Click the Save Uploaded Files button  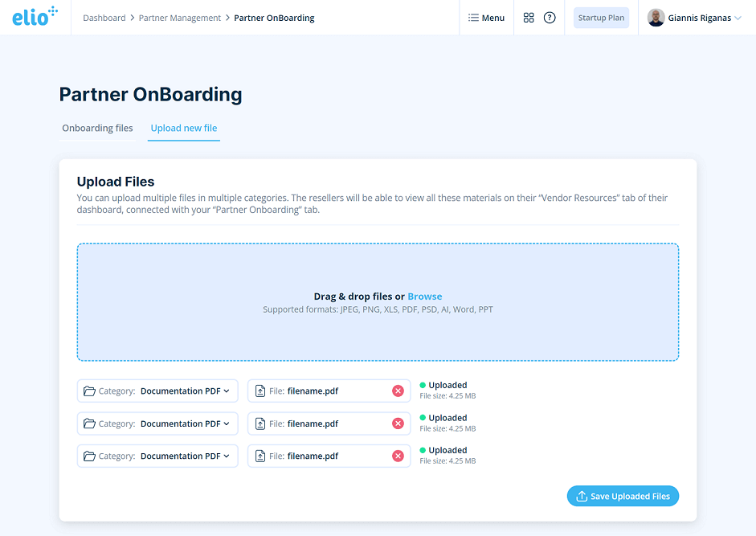tap(623, 496)
